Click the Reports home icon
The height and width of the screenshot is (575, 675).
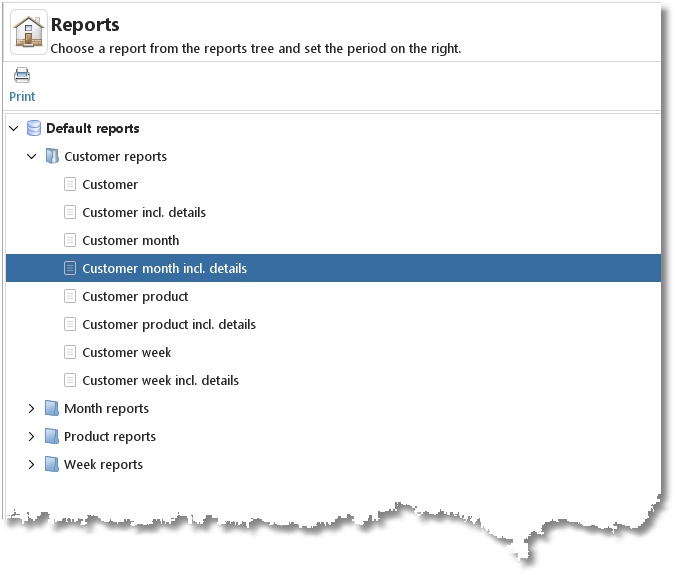tap(28, 33)
